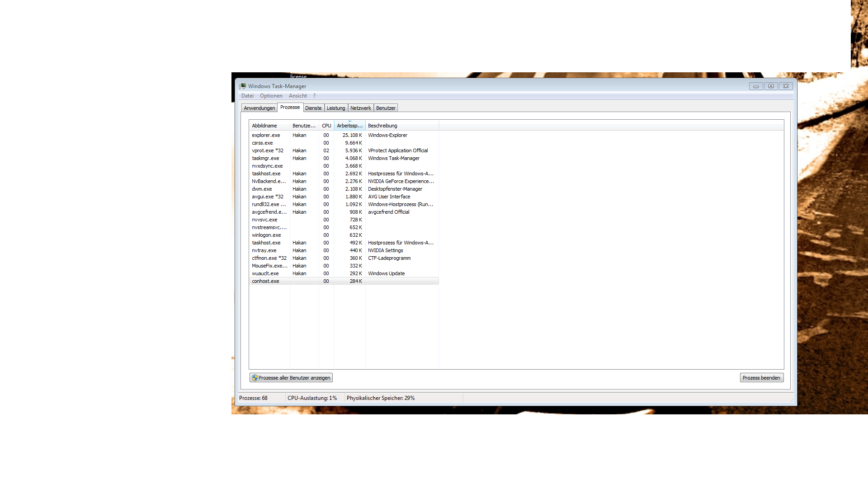This screenshot has height=488, width=868.
Task: Sort by Abbildname column header
Action: (x=264, y=126)
